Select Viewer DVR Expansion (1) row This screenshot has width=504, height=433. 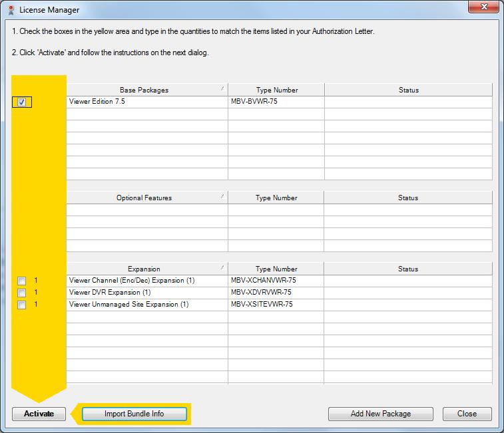(280, 293)
